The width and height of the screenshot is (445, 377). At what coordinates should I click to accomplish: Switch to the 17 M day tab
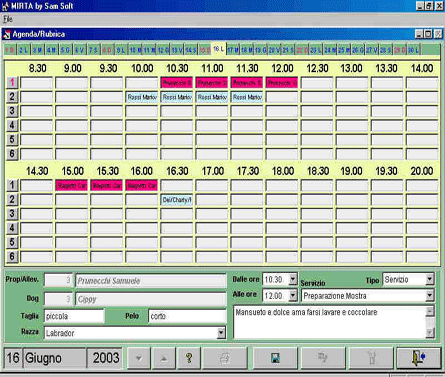(x=233, y=50)
